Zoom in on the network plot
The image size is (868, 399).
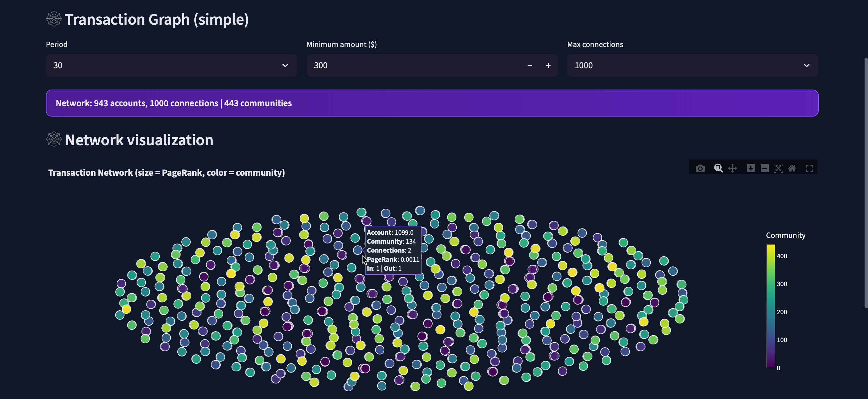[750, 168]
